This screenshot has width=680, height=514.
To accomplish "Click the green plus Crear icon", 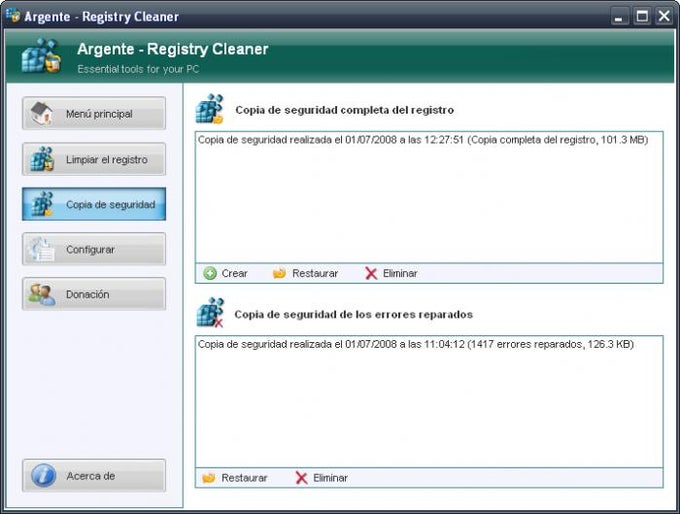I will point(210,273).
